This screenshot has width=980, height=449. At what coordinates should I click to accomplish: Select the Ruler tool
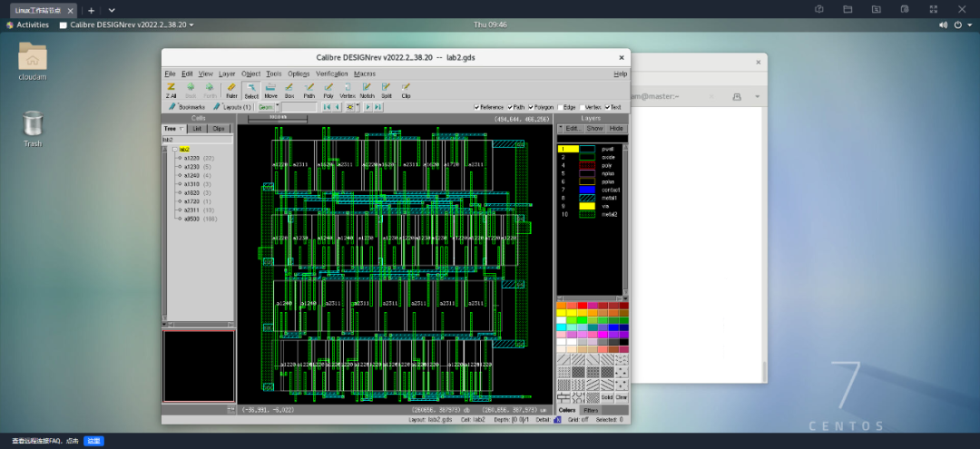pos(231,89)
